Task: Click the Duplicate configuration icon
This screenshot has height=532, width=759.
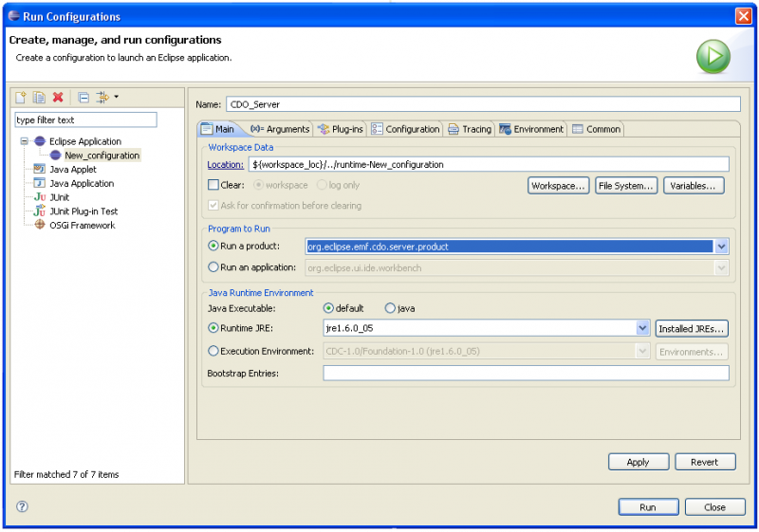Action: 39,98
